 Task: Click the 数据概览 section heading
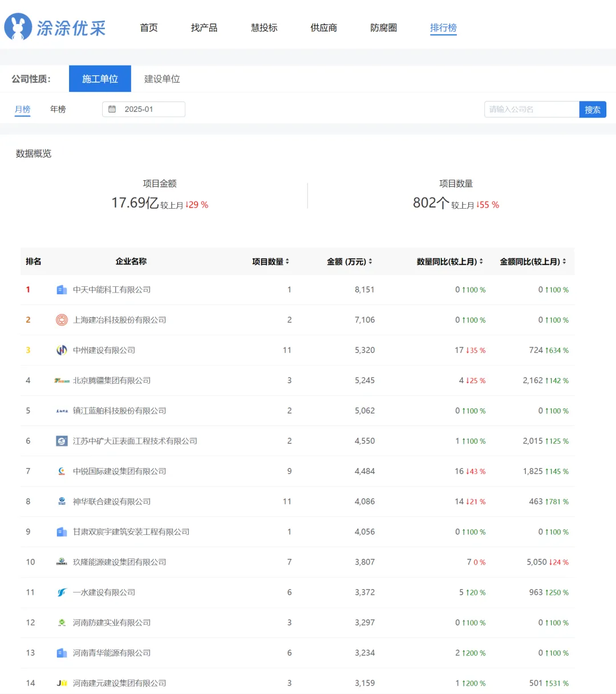(34, 153)
